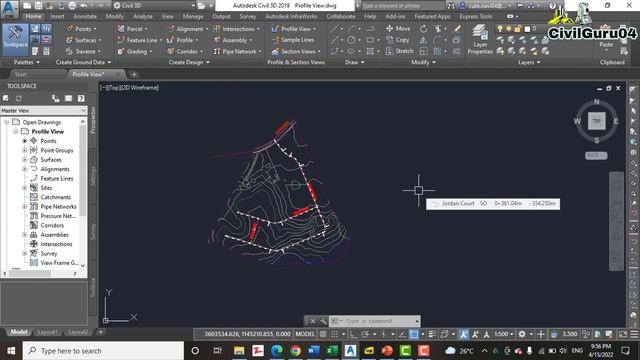The image size is (640, 360).
Task: Toggle polar tracking in status bar
Action: 365,334
